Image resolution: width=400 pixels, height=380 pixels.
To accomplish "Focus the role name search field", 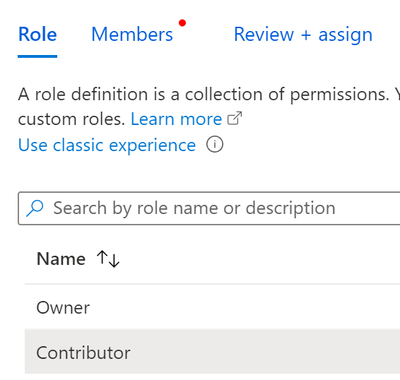I will (x=209, y=208).
